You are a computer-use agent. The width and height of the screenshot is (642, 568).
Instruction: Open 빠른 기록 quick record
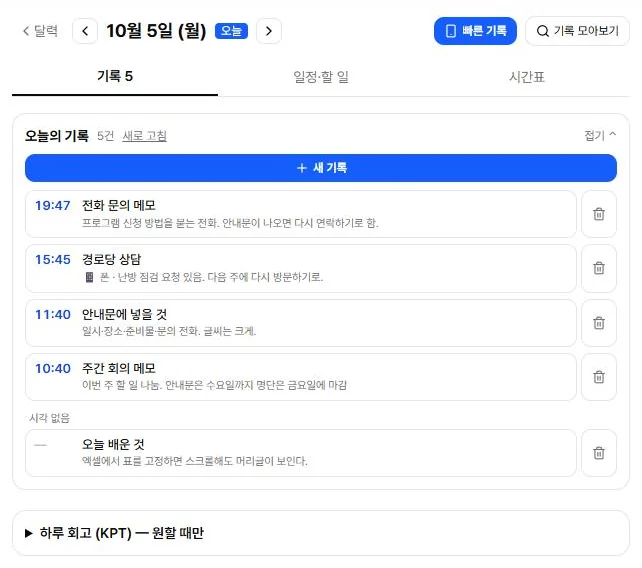[x=475, y=31]
